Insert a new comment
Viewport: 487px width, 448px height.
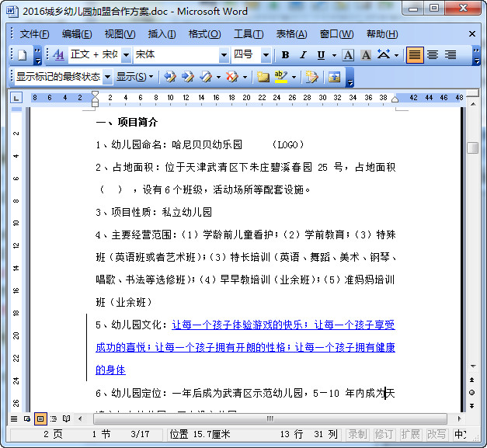pos(263,76)
